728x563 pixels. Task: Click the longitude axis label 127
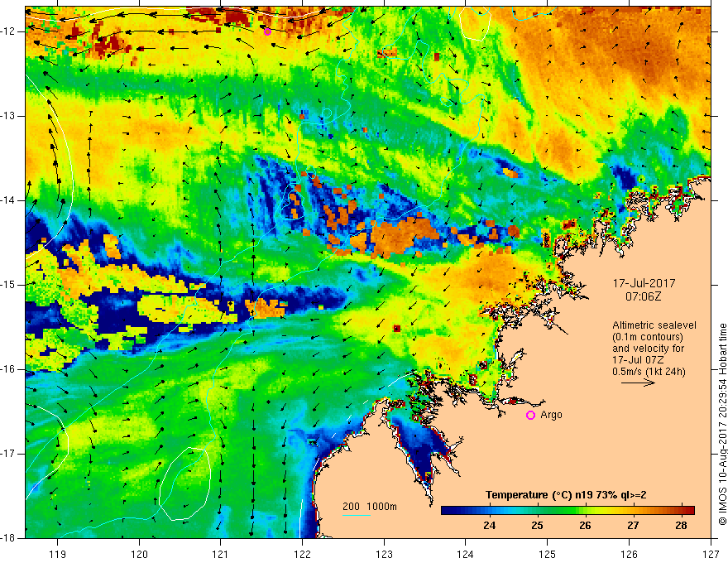(711, 554)
